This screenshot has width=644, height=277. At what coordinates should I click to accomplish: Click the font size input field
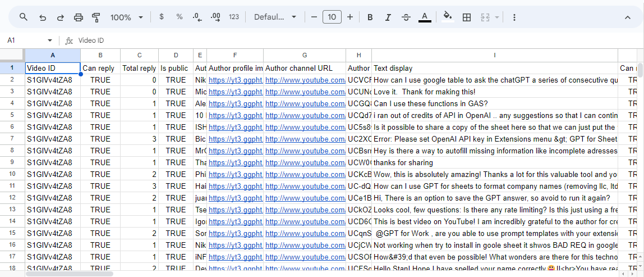click(332, 17)
